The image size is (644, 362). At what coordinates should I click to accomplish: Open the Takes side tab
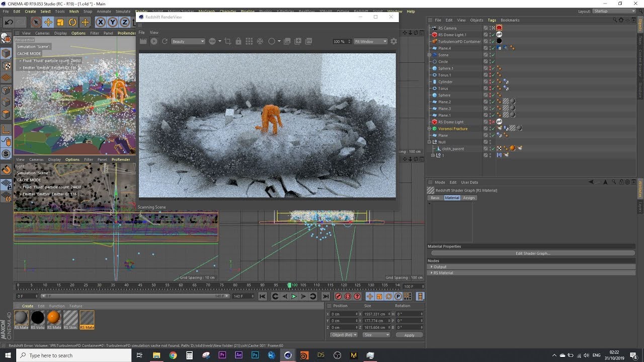(x=640, y=40)
